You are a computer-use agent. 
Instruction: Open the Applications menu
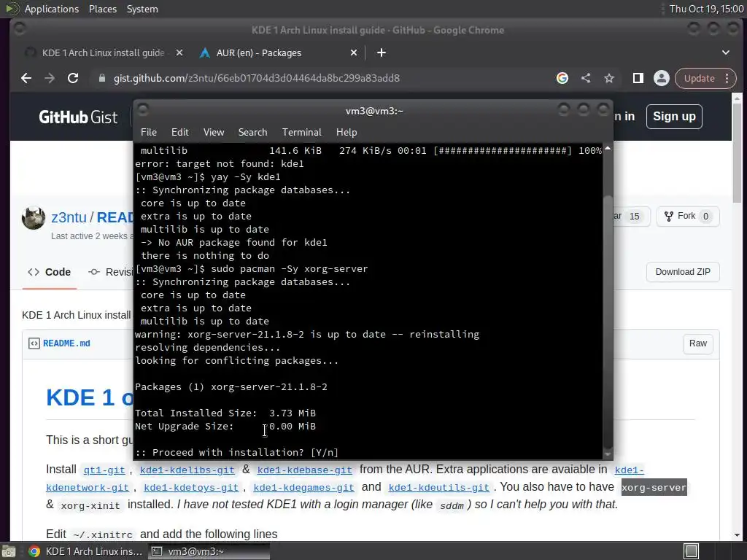52,9
